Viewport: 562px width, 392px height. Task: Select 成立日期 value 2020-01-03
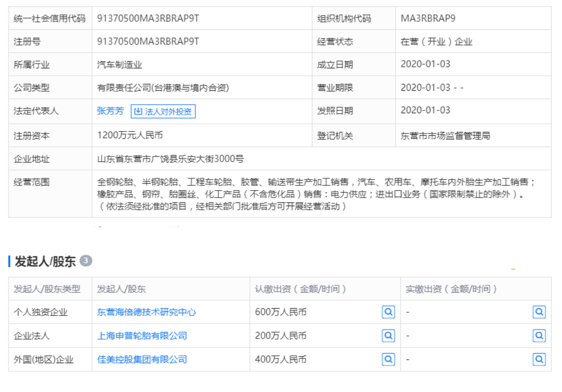tap(426, 64)
